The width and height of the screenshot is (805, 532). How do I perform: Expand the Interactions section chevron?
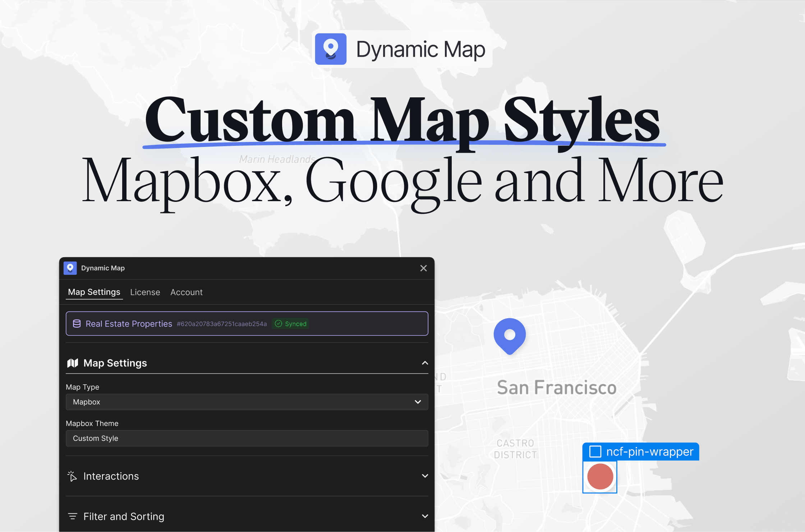point(425,476)
